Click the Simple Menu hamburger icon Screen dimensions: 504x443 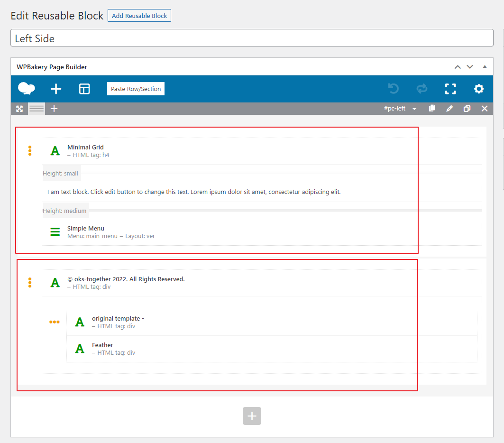coord(55,232)
